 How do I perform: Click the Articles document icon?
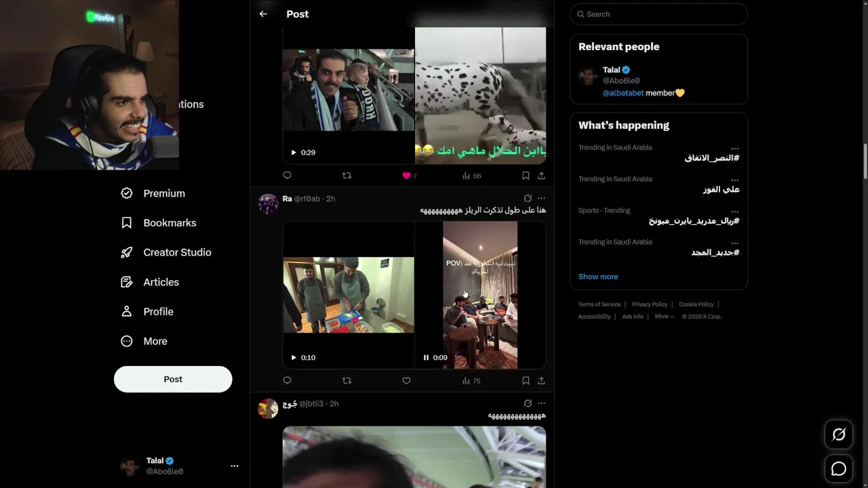(x=127, y=282)
